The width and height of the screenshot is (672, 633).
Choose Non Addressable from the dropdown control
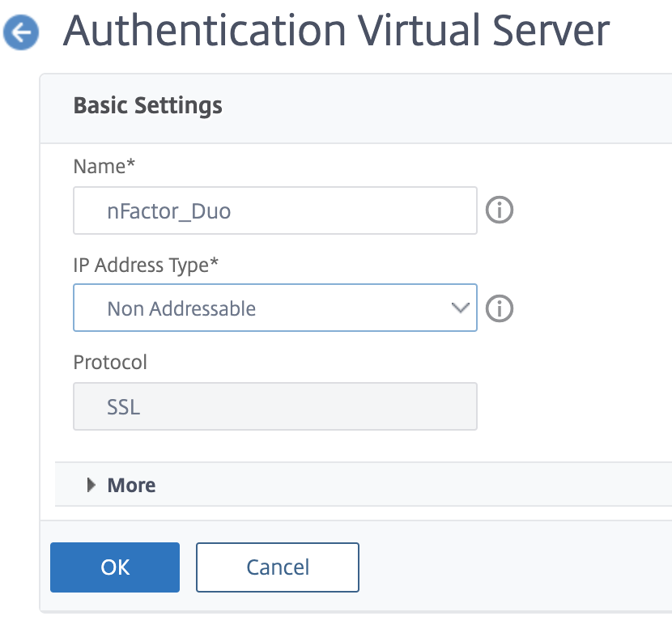pos(275,308)
